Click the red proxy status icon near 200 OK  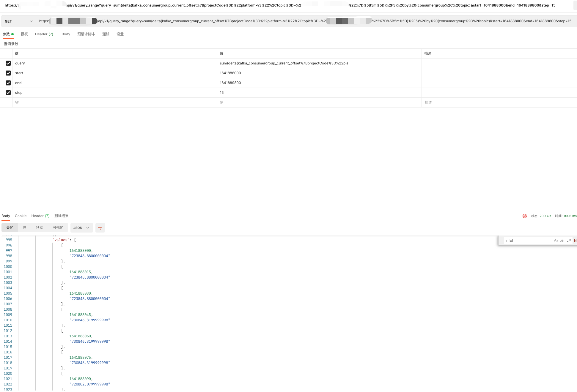pos(524,216)
